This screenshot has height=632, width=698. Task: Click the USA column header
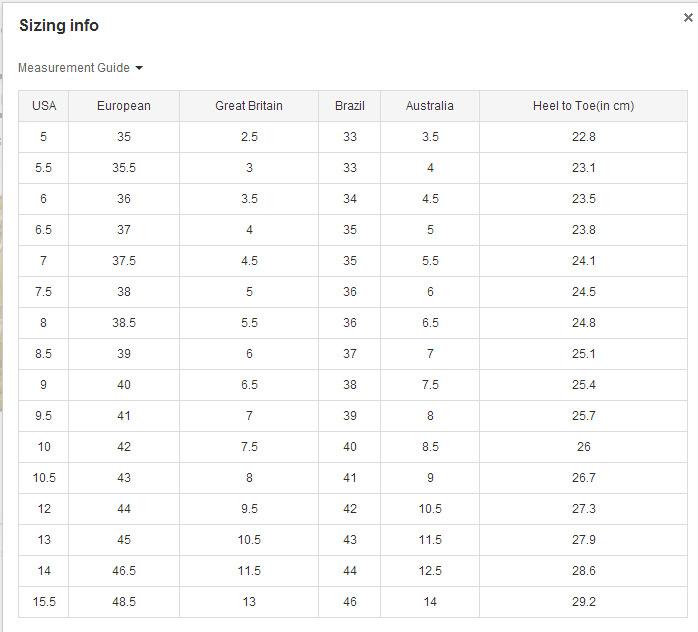(x=44, y=106)
